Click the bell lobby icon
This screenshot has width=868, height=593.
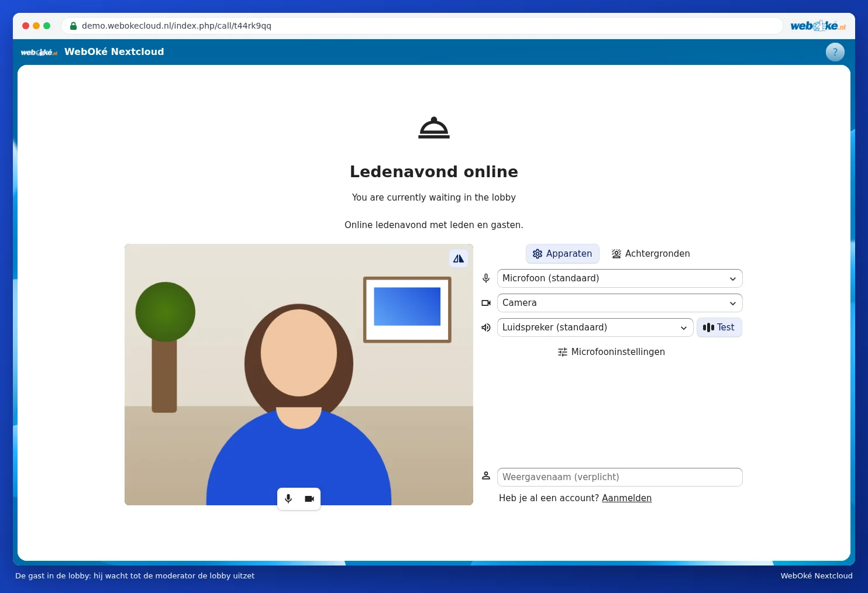pyautogui.click(x=434, y=127)
